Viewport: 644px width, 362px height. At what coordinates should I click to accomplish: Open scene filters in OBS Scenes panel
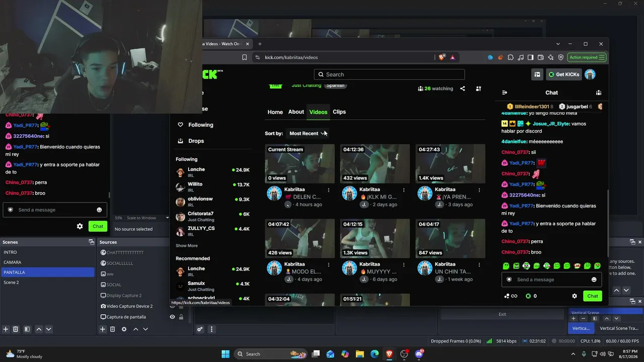27,329
